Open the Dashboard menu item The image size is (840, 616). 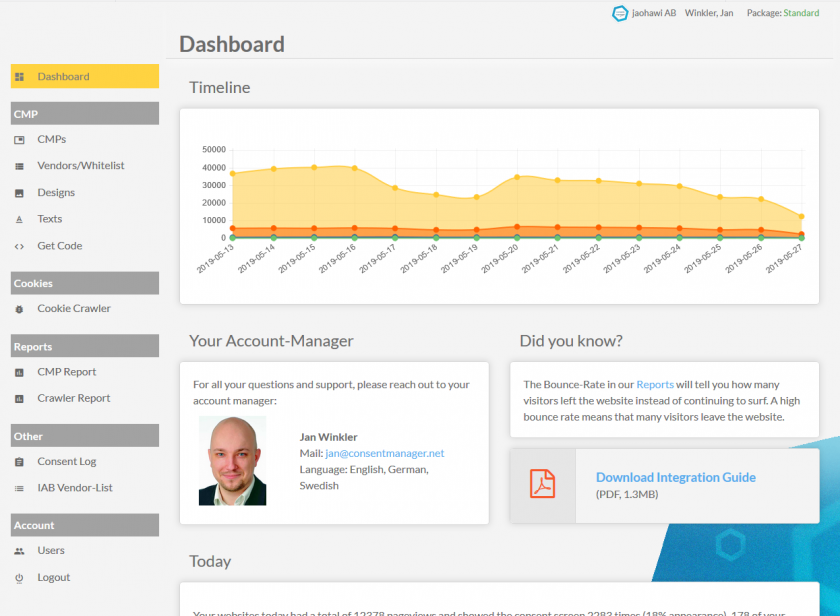85,76
